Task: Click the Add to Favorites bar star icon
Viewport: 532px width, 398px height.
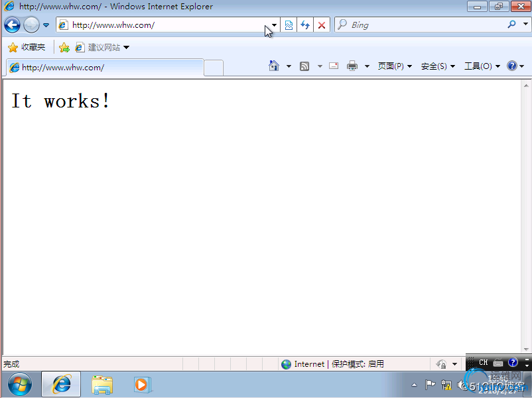Action: (64, 48)
